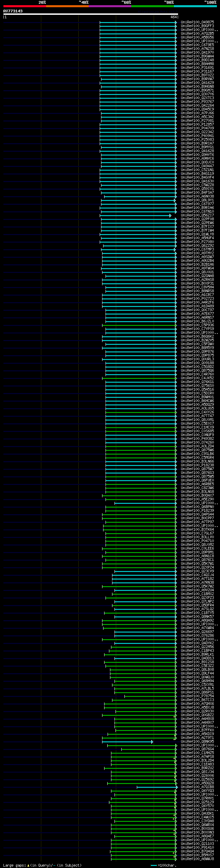The width and height of the screenshot is (220, 868).
Task: Select hit label UniRef100_B5M0S7
Action: [197, 855]
